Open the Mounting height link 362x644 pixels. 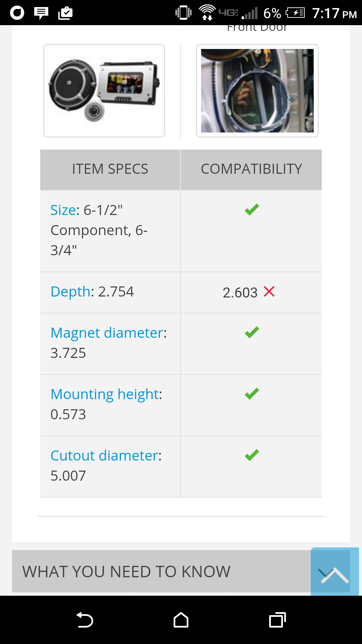(104, 394)
